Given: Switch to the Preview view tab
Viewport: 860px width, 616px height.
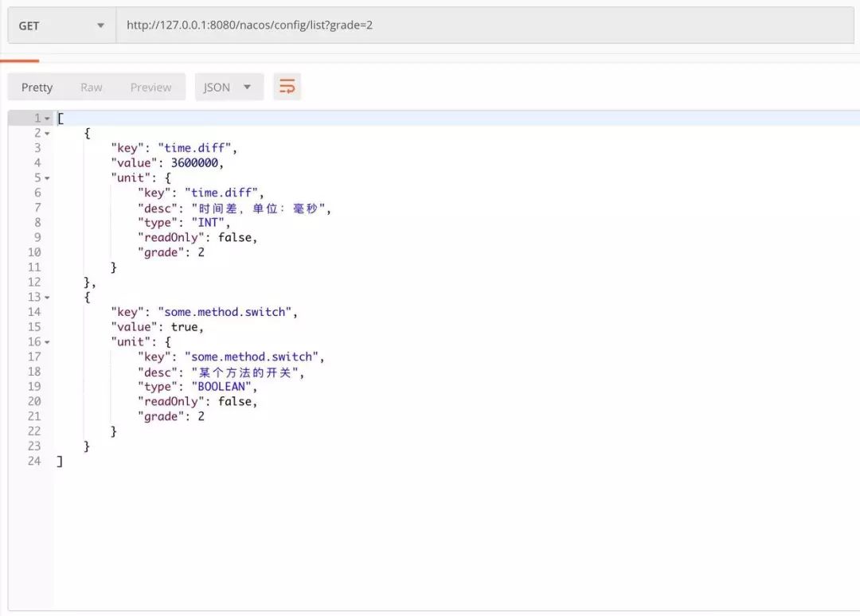Looking at the screenshot, I should (x=150, y=87).
